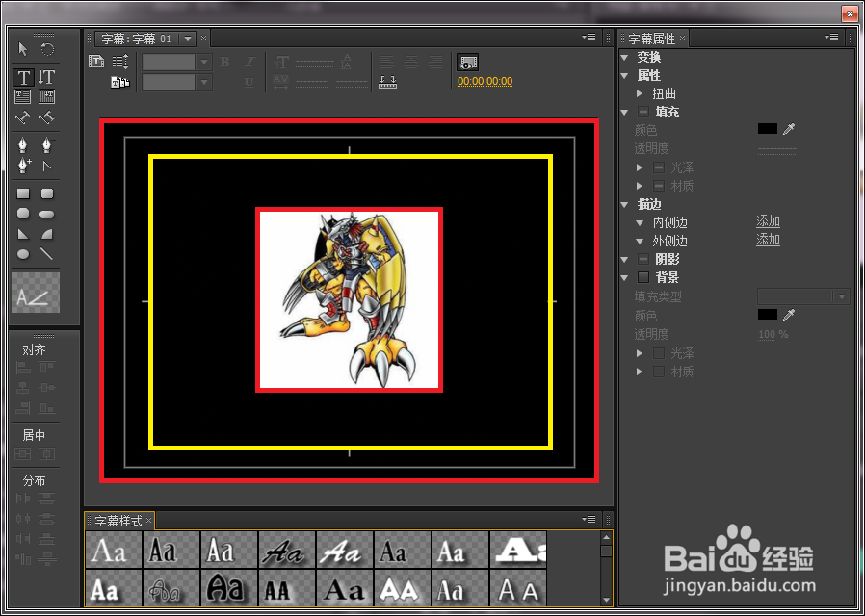Collapse the 变换 section
The image size is (865, 616).
coord(624,58)
